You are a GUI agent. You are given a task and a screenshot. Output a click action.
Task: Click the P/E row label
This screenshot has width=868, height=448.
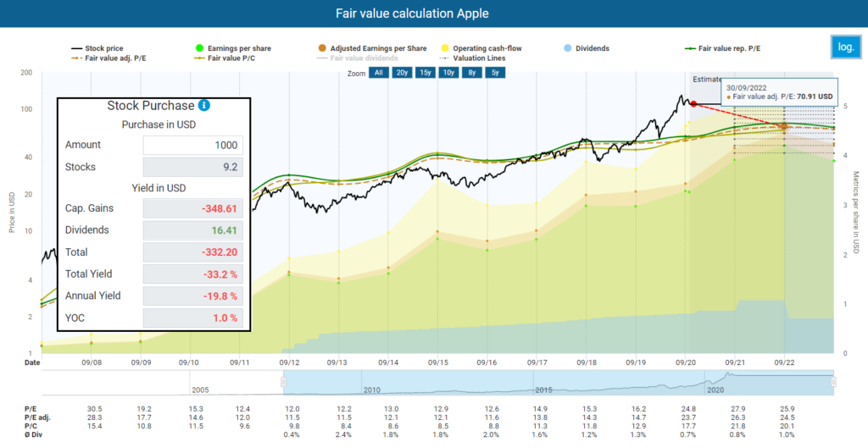pos(30,409)
